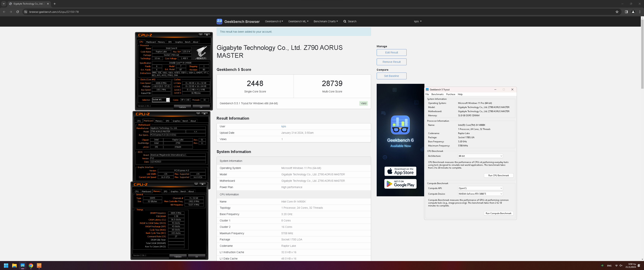644x270 pixels.
Task: Select About tab in the bottom CPU-Z Memory window
Action: (x=191, y=192)
